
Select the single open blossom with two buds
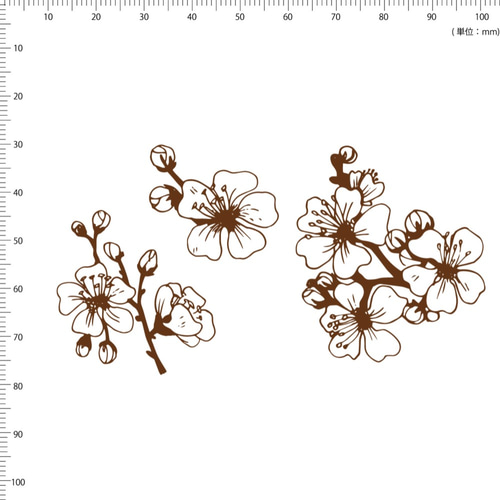214,203
